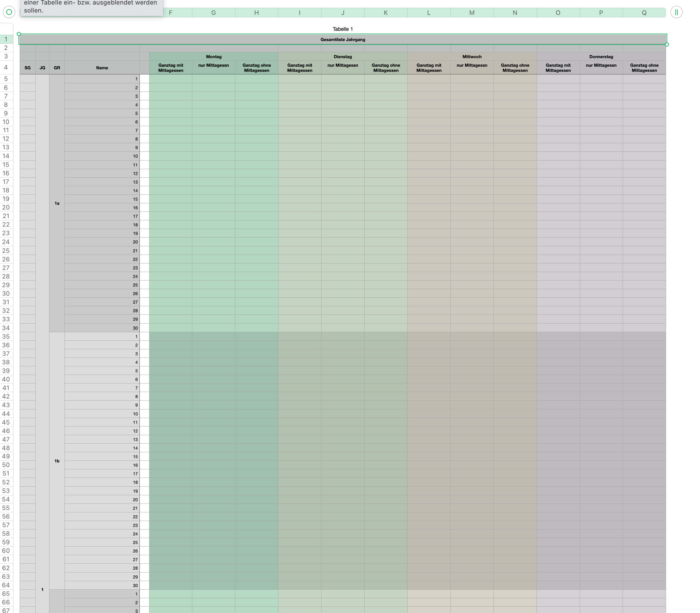
Task: Click the table select handle circle
Action: click(x=9, y=12)
